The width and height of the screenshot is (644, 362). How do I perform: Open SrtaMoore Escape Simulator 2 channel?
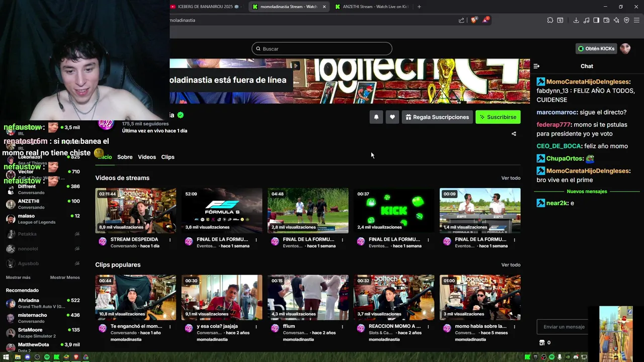[43, 333]
